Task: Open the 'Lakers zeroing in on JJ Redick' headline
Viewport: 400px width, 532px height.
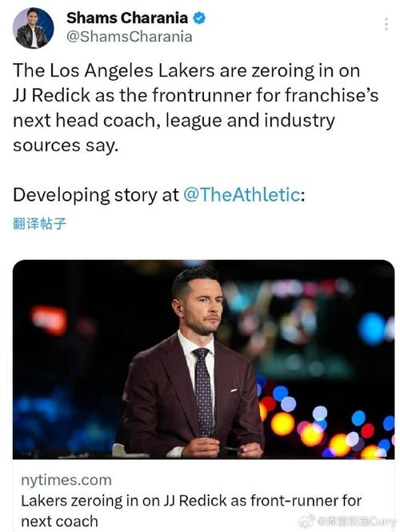Action: point(191,510)
